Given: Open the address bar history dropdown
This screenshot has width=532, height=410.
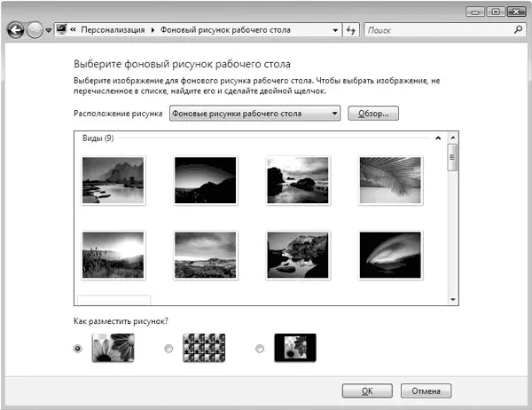Looking at the screenshot, I should pyautogui.click(x=335, y=30).
